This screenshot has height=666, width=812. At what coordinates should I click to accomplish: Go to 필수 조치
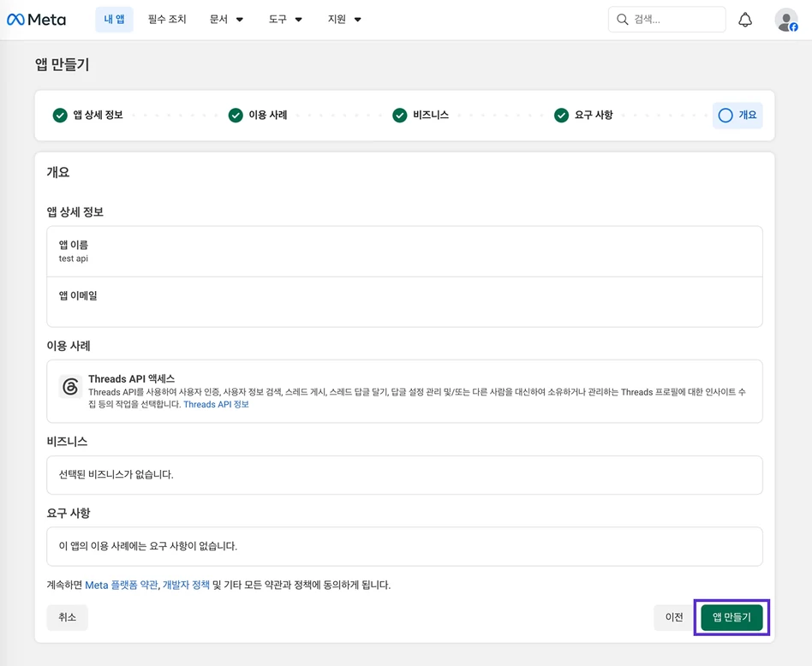pos(167,19)
